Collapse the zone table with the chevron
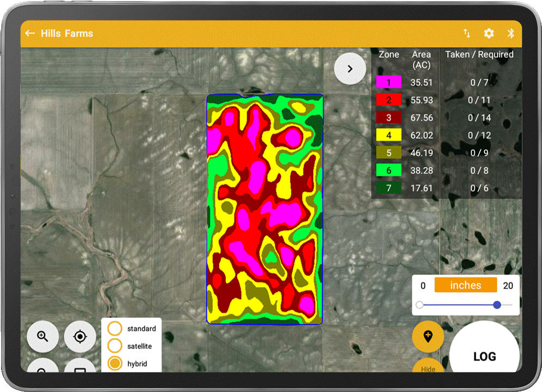 [x=350, y=69]
